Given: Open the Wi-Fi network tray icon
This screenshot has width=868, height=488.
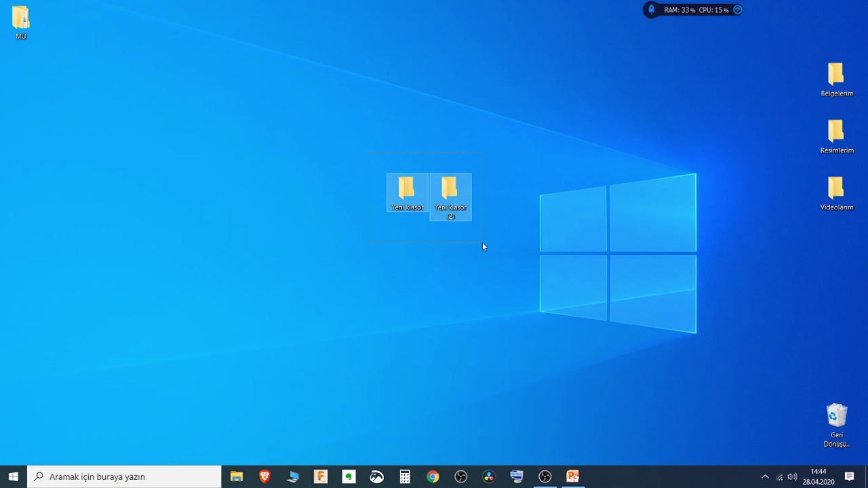Looking at the screenshot, I should point(779,476).
